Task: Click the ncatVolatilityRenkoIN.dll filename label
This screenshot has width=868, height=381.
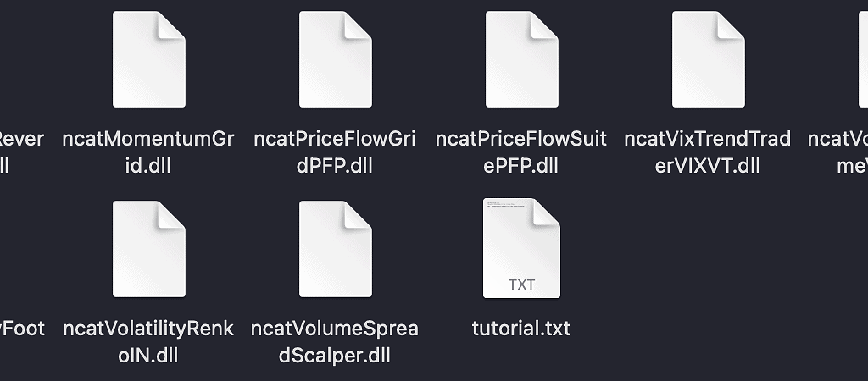Action: click(x=148, y=341)
